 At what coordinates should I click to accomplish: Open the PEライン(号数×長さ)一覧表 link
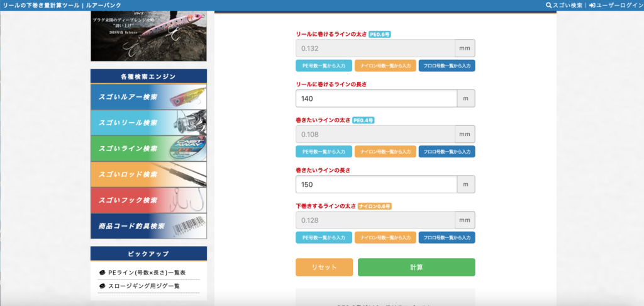tap(147, 273)
